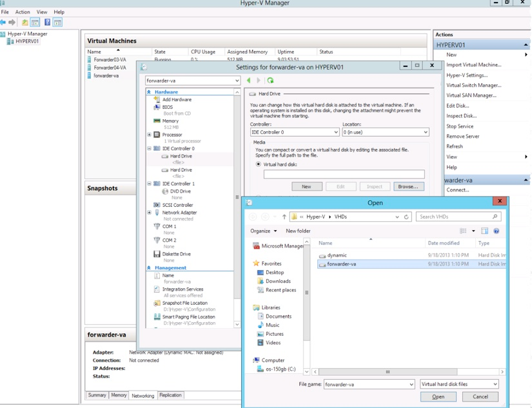Click the Browse... button

point(408,186)
